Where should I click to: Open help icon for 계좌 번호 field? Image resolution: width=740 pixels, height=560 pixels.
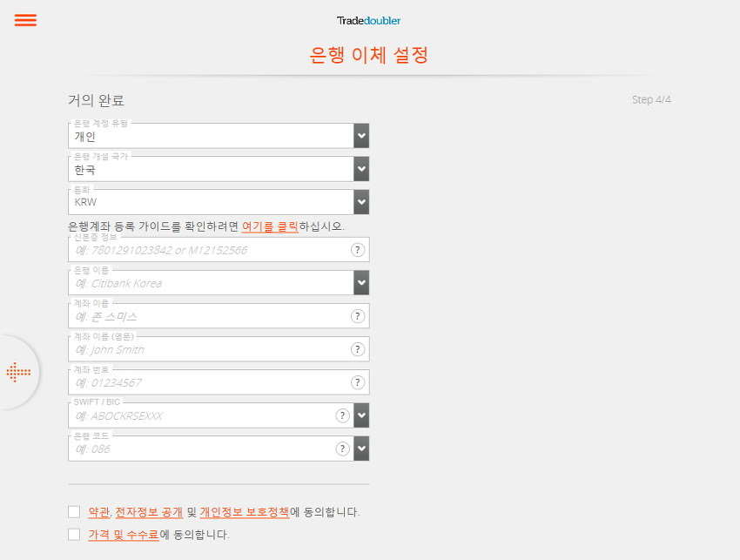tap(358, 382)
